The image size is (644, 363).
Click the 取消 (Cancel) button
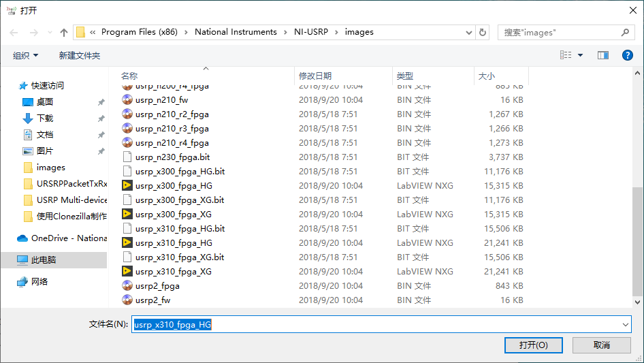[x=601, y=345]
